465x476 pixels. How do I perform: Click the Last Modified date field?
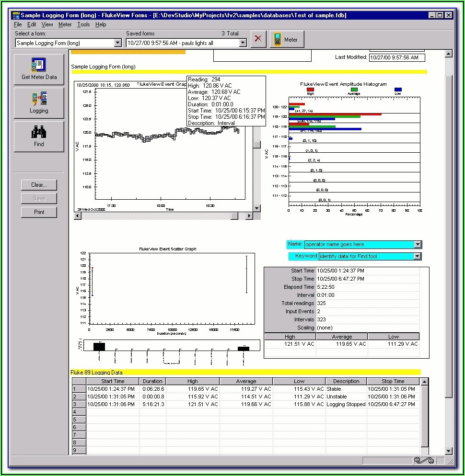(396, 57)
